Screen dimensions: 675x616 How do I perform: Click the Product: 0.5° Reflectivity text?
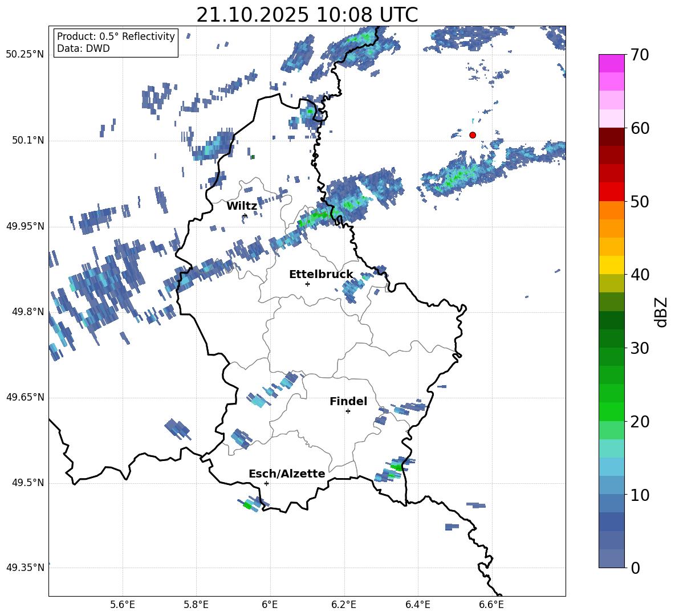click(116, 36)
